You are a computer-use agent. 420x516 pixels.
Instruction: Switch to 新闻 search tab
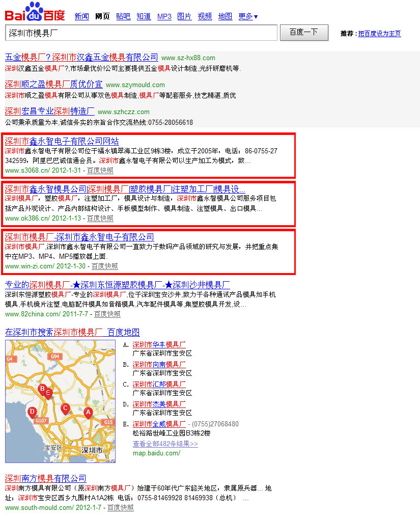(82, 16)
